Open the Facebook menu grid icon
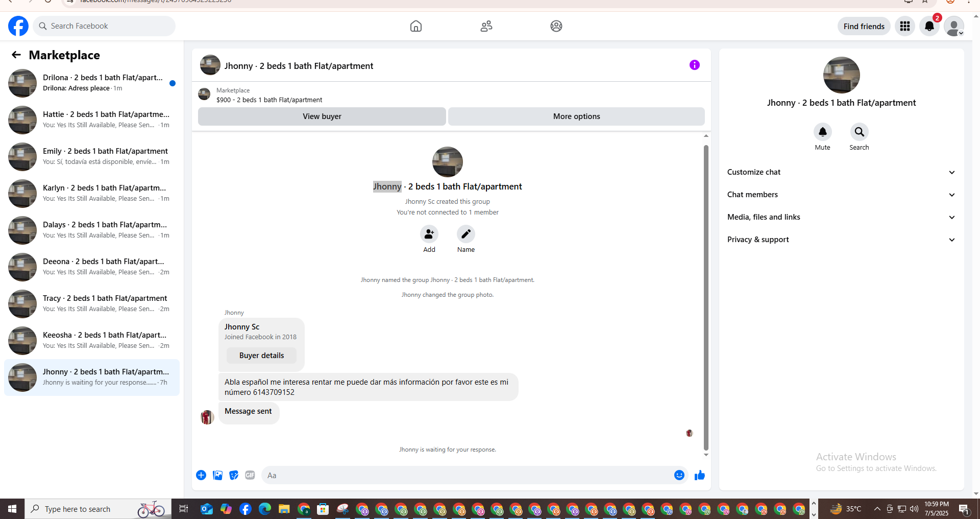Image resolution: width=980 pixels, height=519 pixels. (x=905, y=26)
